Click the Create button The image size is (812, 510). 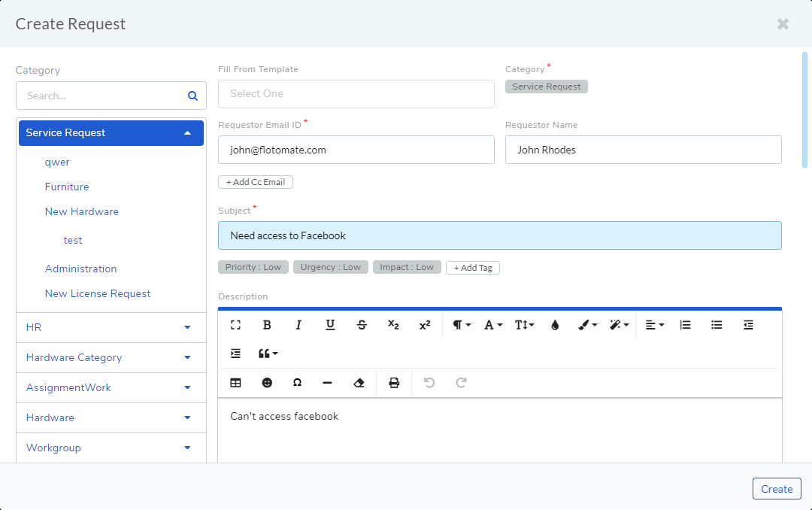click(777, 489)
